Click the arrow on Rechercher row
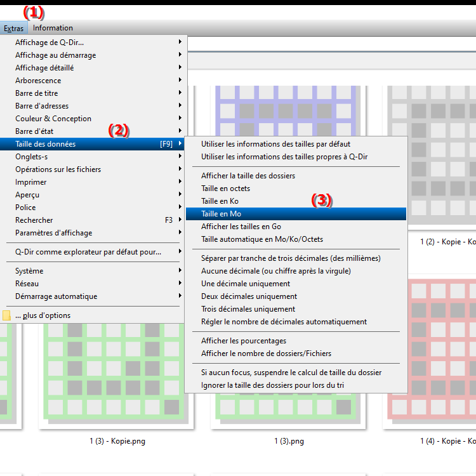The height and width of the screenshot is (476, 476). (x=180, y=220)
